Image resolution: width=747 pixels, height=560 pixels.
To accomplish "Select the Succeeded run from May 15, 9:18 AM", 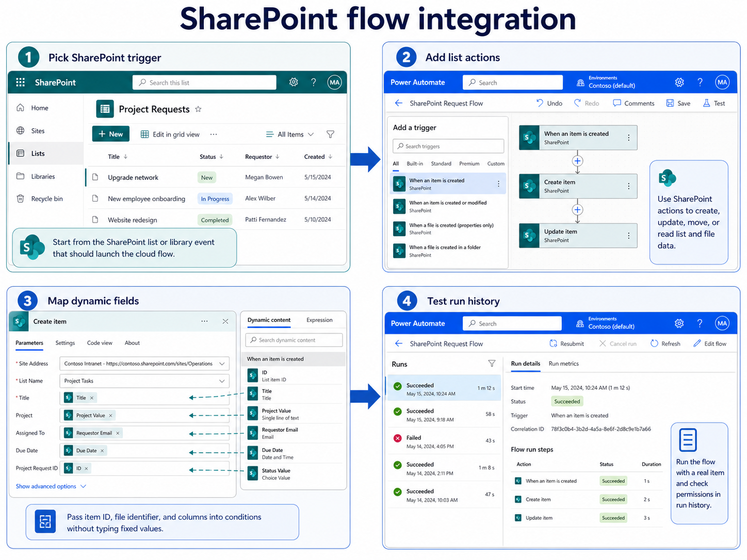I will pyautogui.click(x=444, y=415).
